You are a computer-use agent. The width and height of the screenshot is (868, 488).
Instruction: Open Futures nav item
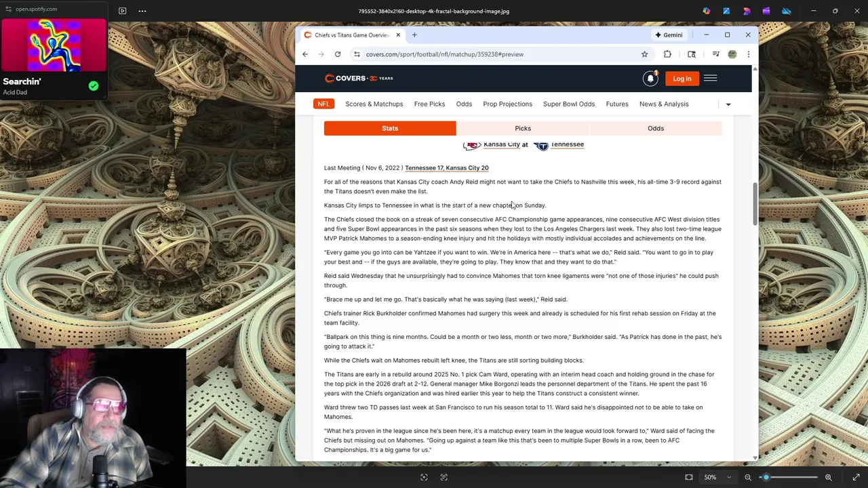tap(617, 104)
